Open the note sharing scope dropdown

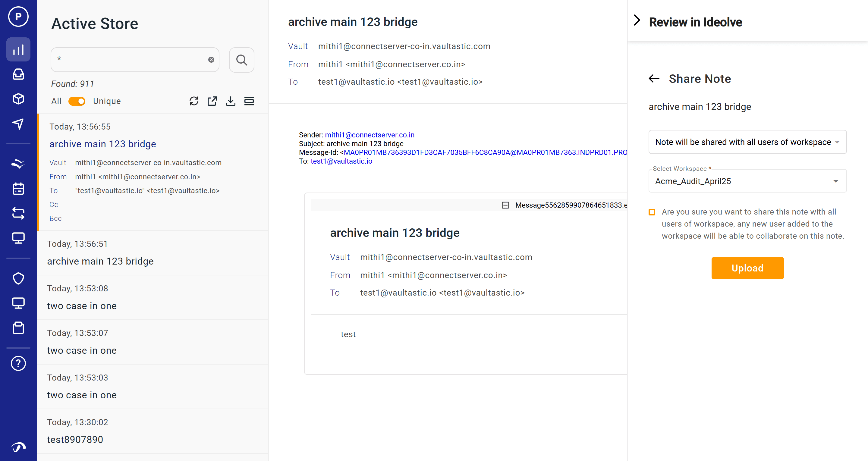point(747,142)
